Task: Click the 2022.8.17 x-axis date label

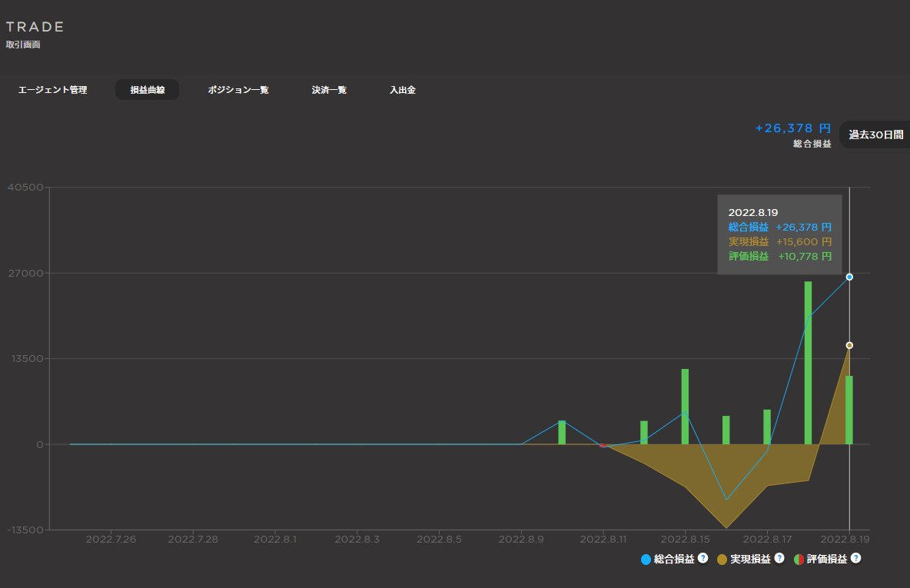Action: pos(767,540)
